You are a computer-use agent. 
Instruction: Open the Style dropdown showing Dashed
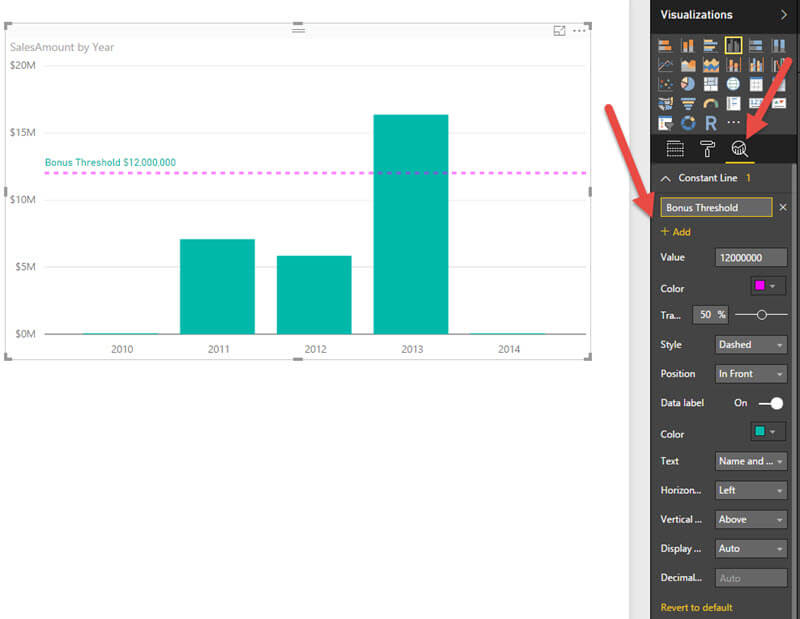pyautogui.click(x=751, y=345)
